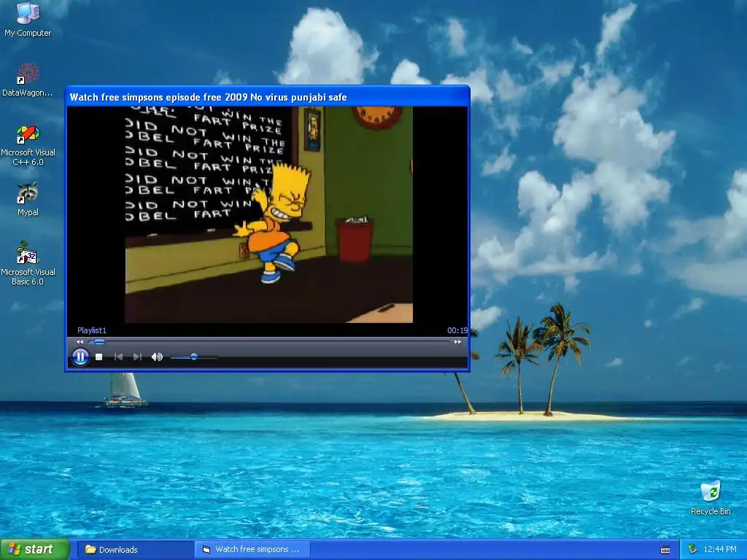Click the elapsed time 00:19 display
Image resolution: width=747 pixels, height=560 pixels.
click(x=457, y=330)
